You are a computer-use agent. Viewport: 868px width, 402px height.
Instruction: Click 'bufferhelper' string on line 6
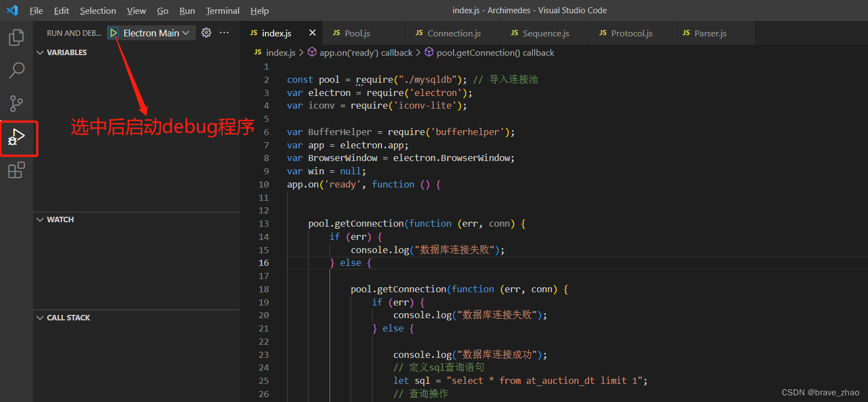point(467,132)
